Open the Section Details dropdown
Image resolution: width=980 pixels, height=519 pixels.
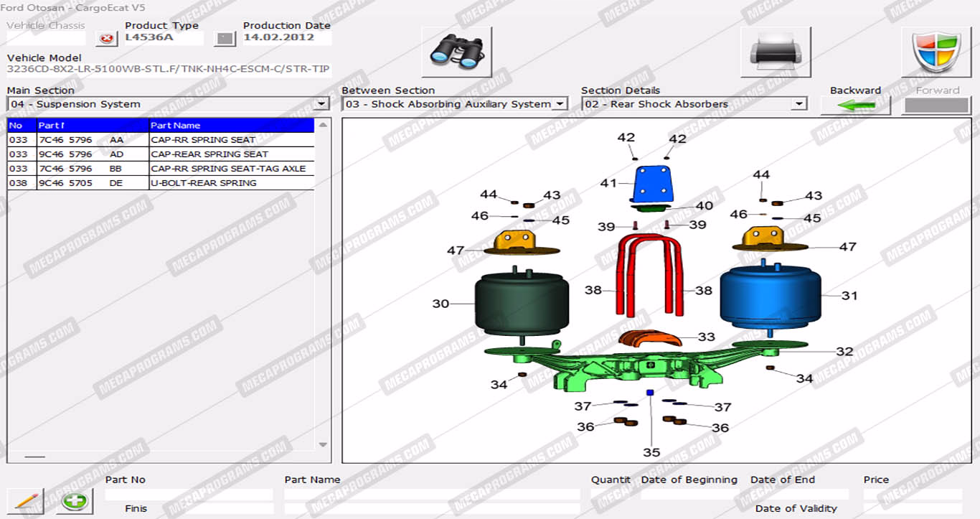tap(798, 105)
